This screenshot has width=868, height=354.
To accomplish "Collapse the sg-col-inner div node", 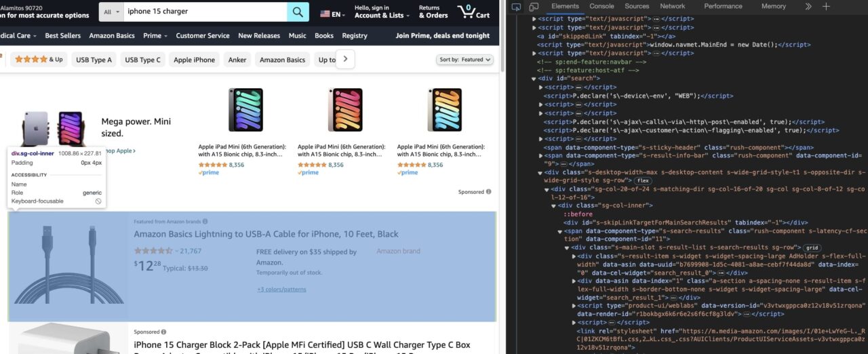I will [x=553, y=205].
